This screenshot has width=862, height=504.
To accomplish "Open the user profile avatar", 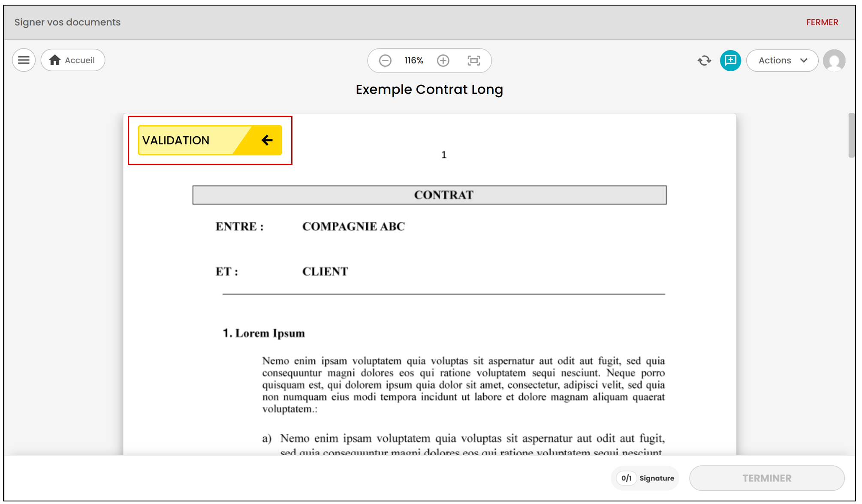I will [834, 60].
